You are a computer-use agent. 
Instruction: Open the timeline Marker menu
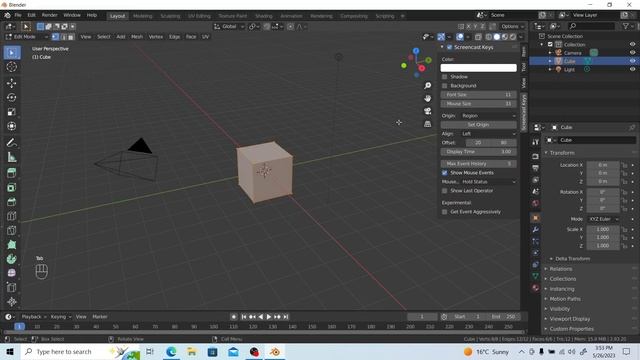100,317
